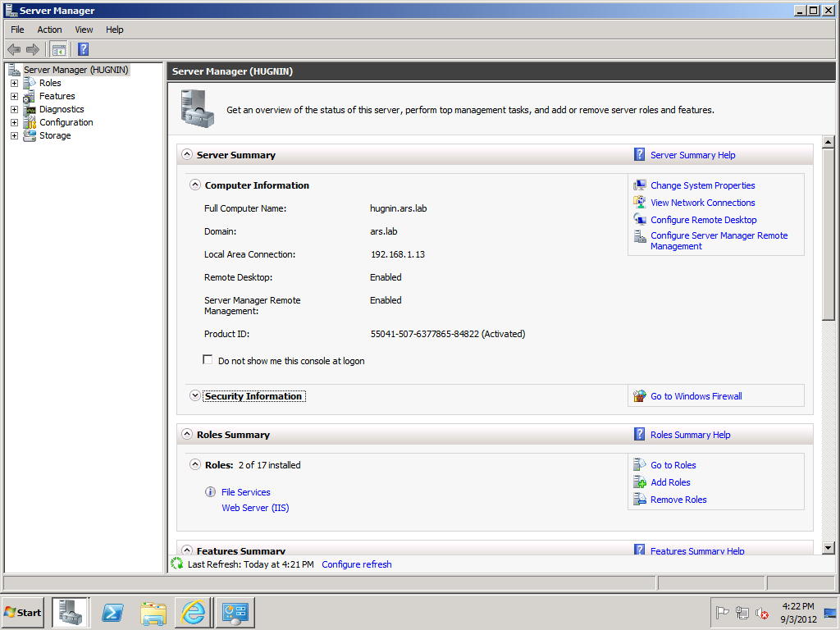Collapse the Roles Summary section
The height and width of the screenshot is (630, 840).
[186, 434]
